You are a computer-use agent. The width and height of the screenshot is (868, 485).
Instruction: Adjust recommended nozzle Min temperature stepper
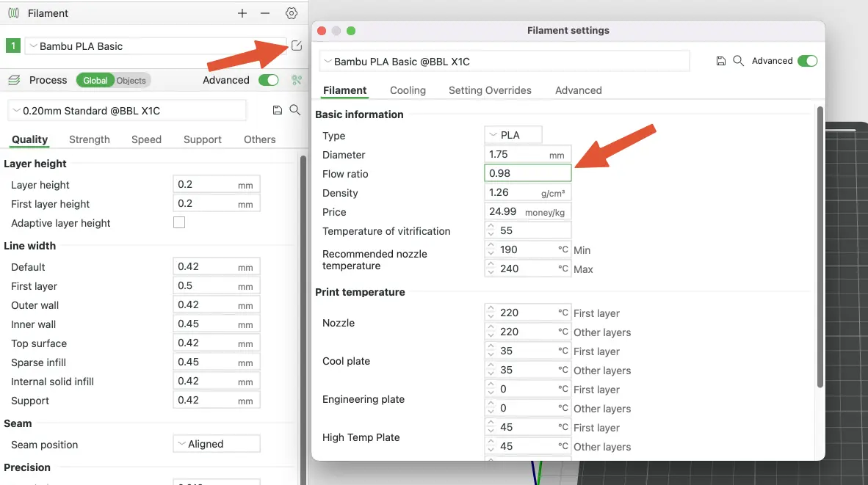pyautogui.click(x=491, y=249)
